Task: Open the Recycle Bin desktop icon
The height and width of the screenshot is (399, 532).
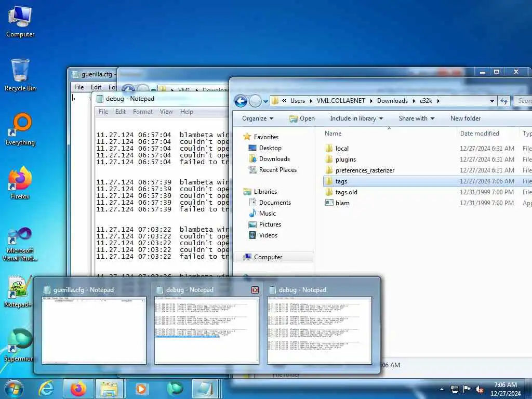Action: (20, 75)
